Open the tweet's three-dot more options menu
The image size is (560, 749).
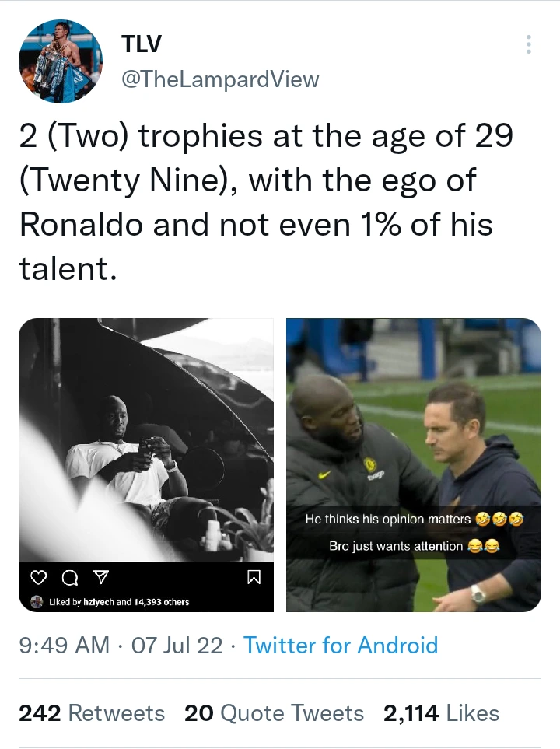point(529,44)
